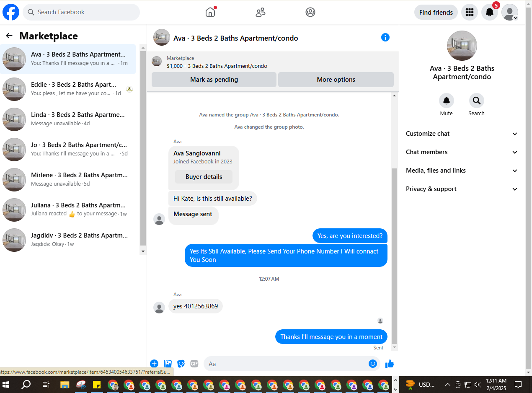Open the volume control in system tray
The height and width of the screenshot is (393, 532).
[x=478, y=385]
